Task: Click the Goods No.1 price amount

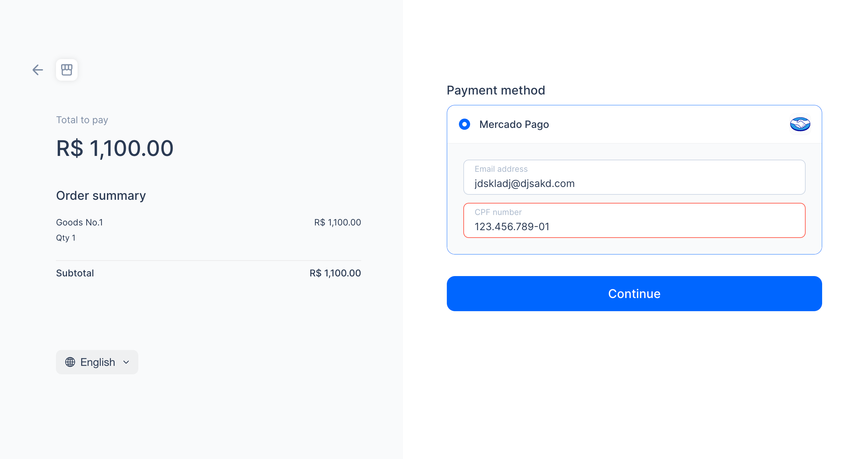Action: 337,222
